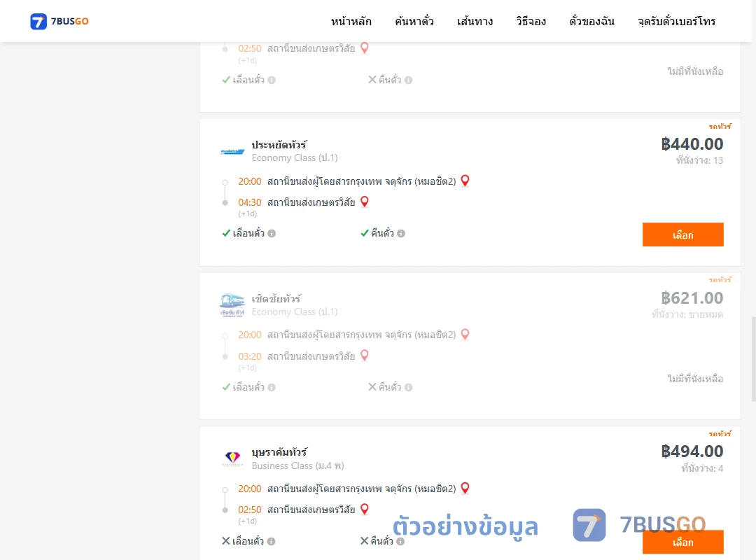
Task: Click the page vertical scrollbar thumb
Action: [x=754, y=359]
